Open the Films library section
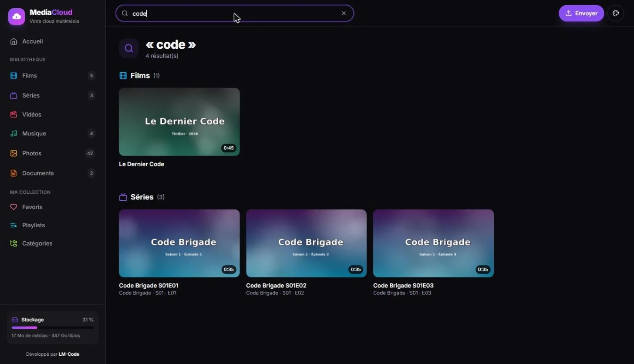 click(53, 76)
